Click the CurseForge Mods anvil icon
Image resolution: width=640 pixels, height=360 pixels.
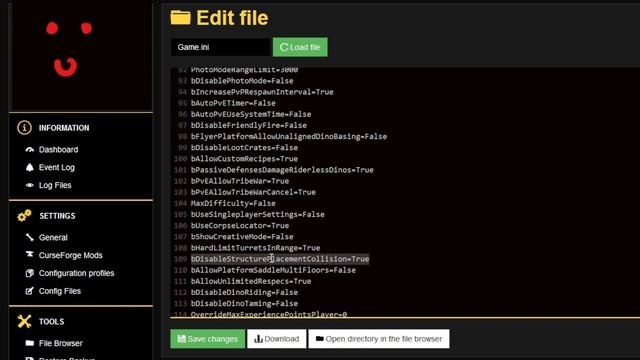[29, 255]
